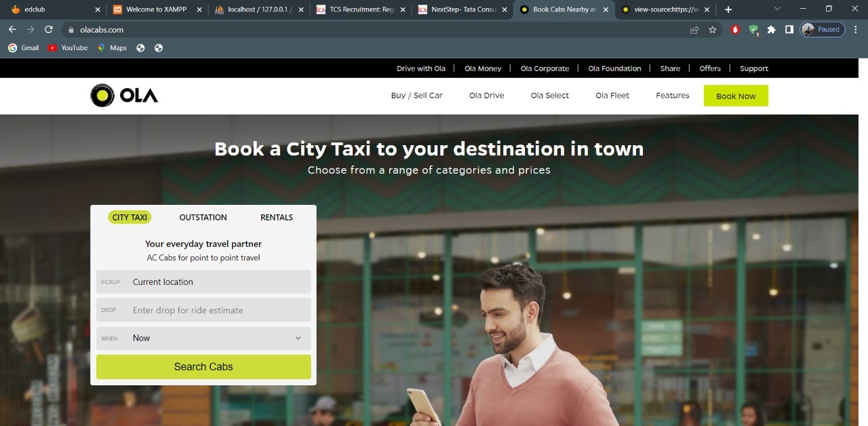Close the Book Cabs Nearby tab
Screen dimensions: 868x426
606,9
